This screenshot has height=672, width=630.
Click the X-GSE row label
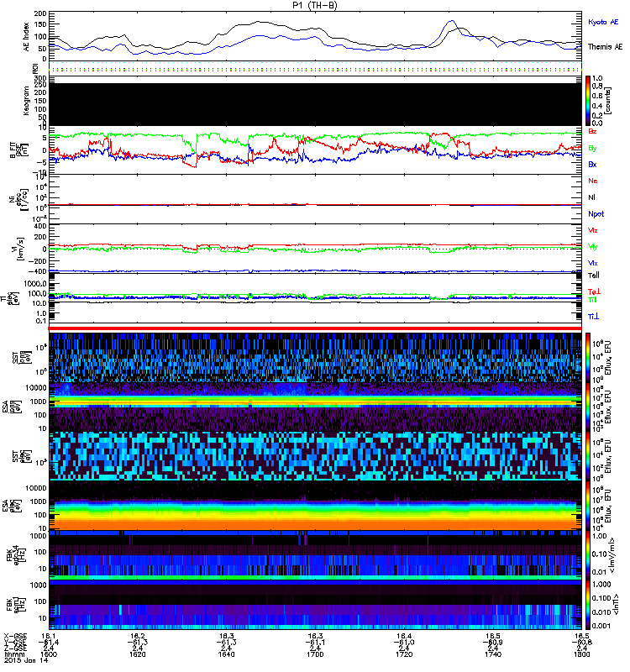(15, 636)
